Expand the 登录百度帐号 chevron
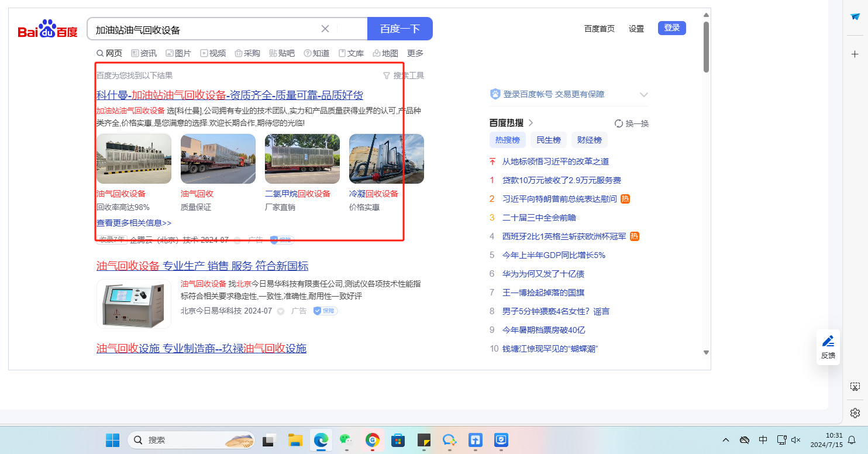Image resolution: width=868 pixels, height=454 pixels. click(644, 94)
